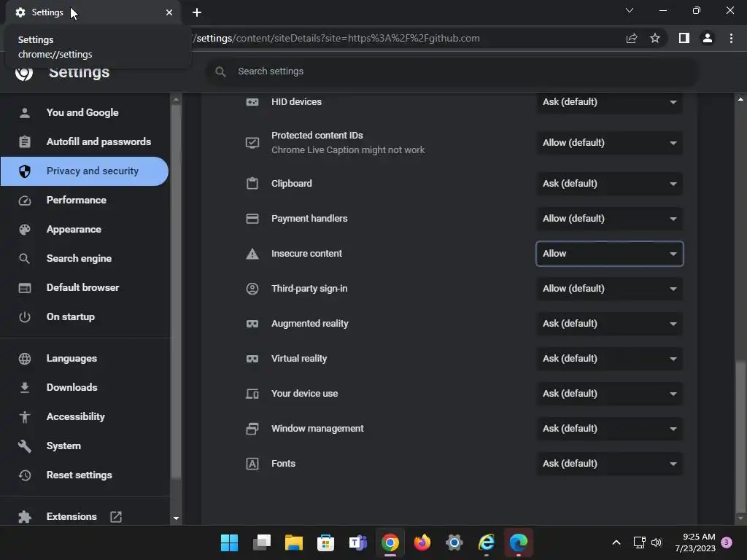The height and width of the screenshot is (560, 747).
Task: Click the Fonts icon
Action: click(x=252, y=464)
